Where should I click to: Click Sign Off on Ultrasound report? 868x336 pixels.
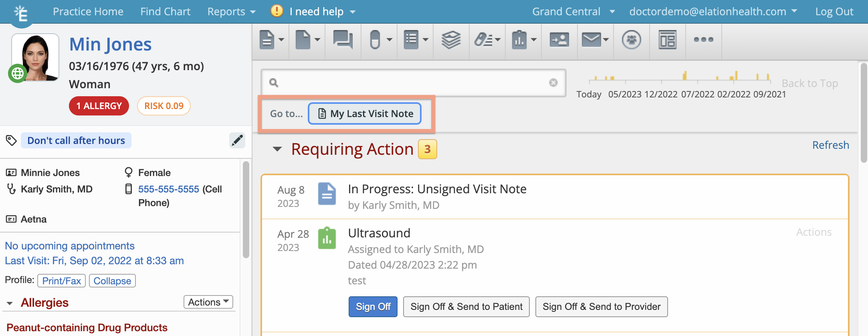pos(373,307)
